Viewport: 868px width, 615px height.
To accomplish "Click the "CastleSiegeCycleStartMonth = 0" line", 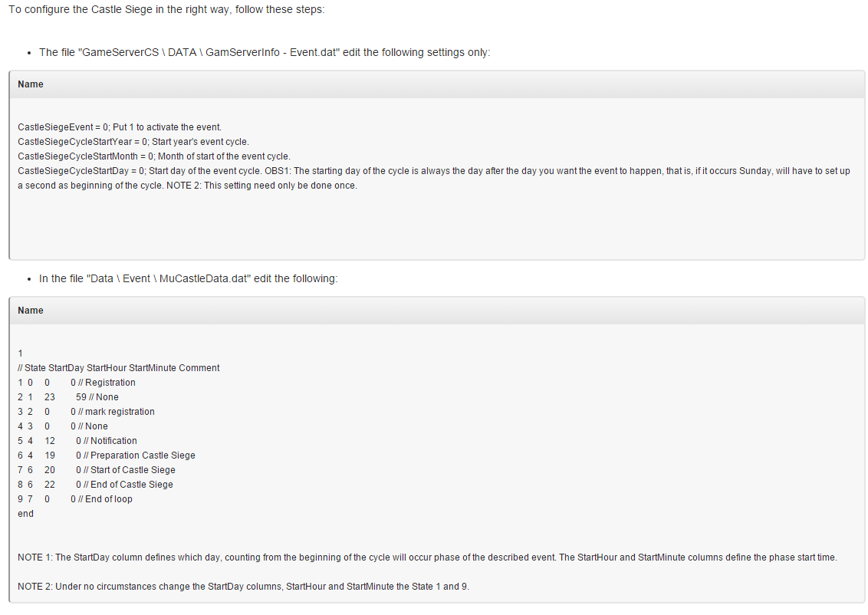I will [x=154, y=156].
